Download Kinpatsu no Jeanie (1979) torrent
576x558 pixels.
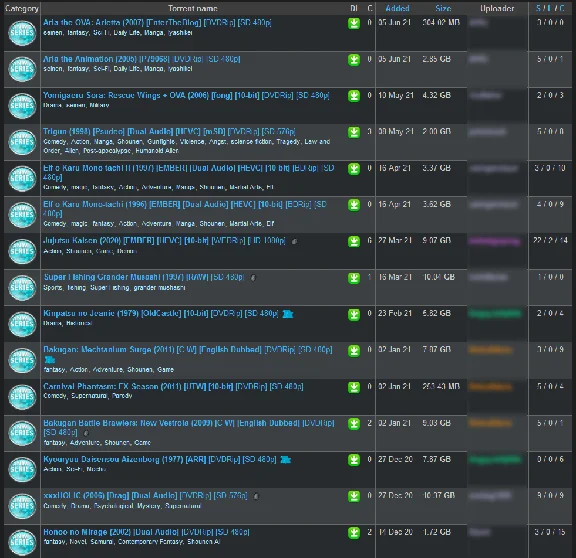pyautogui.click(x=354, y=314)
